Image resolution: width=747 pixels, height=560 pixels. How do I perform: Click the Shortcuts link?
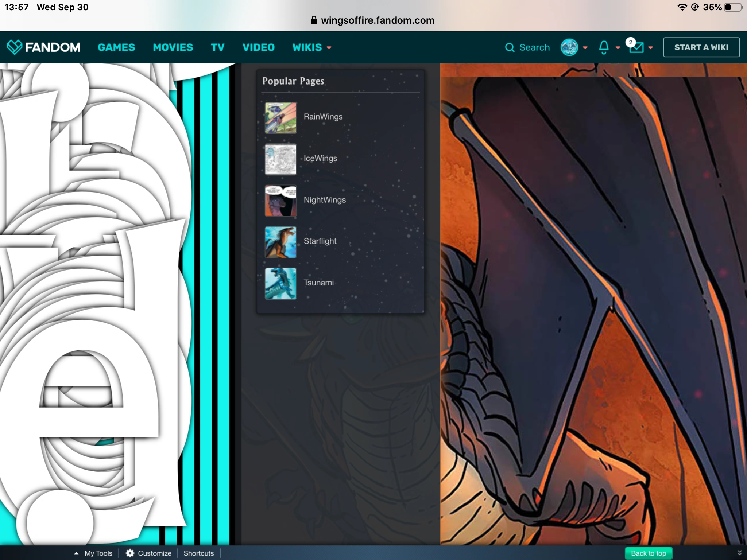[x=198, y=553]
